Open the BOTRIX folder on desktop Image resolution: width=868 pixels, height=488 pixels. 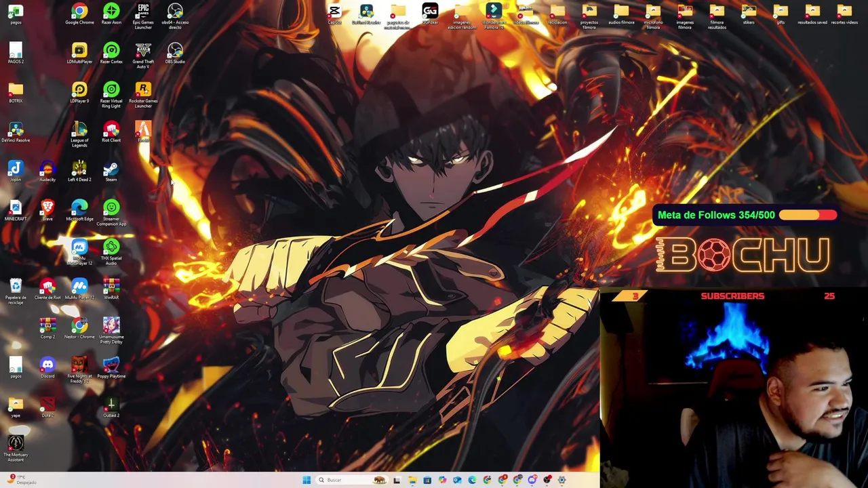click(x=16, y=93)
